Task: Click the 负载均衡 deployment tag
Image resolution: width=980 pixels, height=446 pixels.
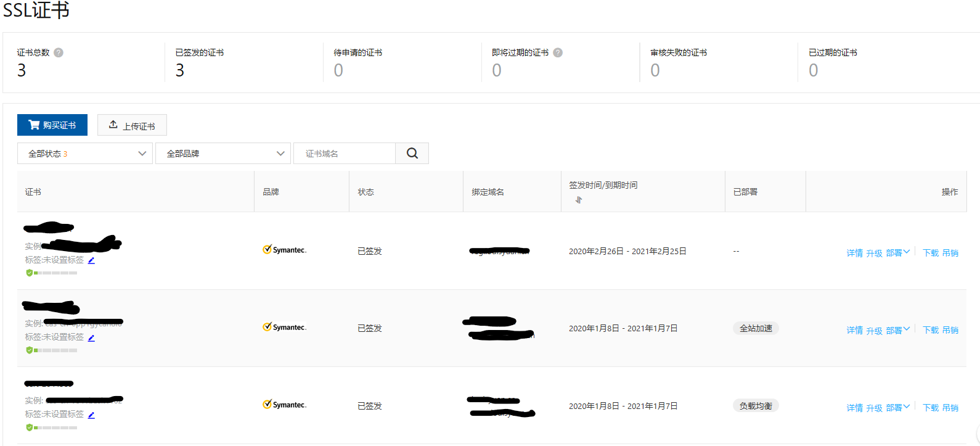Action: (756, 405)
